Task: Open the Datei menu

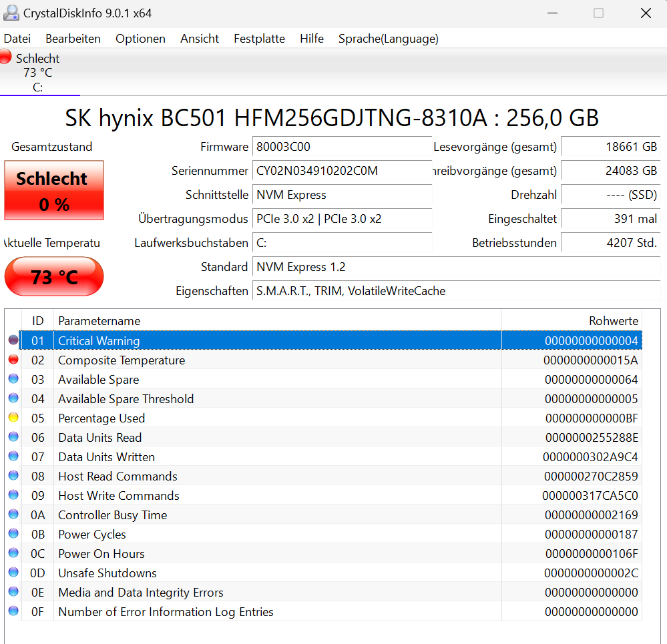Action: 17,39
